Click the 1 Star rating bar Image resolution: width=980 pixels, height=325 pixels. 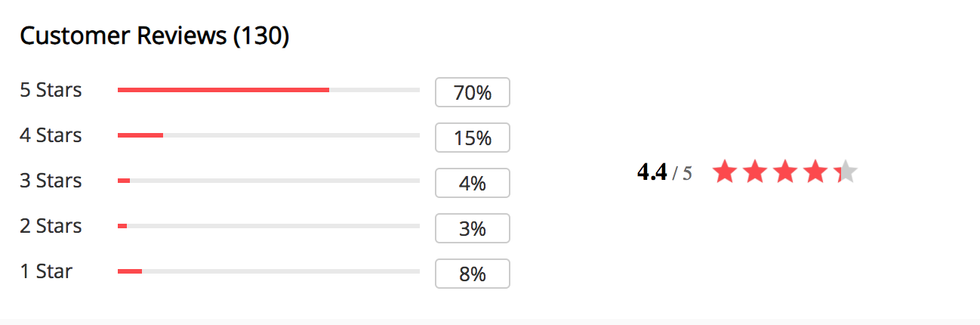point(269,271)
